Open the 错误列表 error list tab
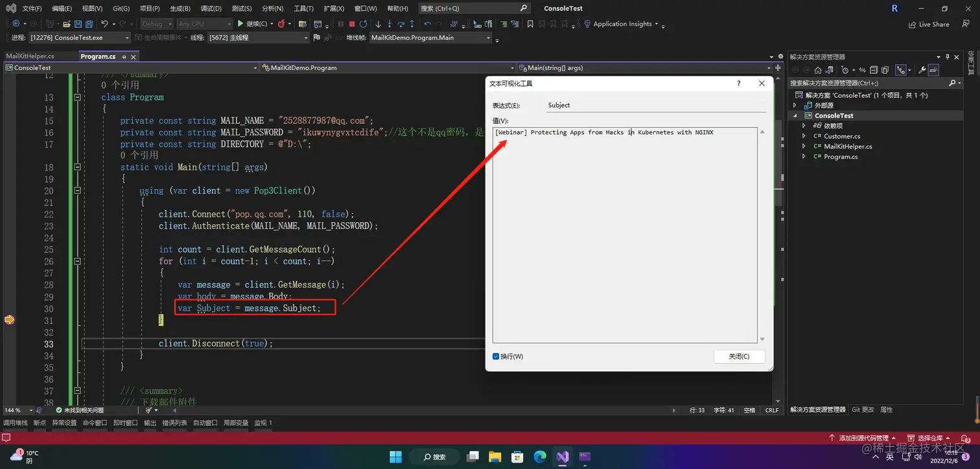Viewport: 980px width, 469px height. [174, 423]
